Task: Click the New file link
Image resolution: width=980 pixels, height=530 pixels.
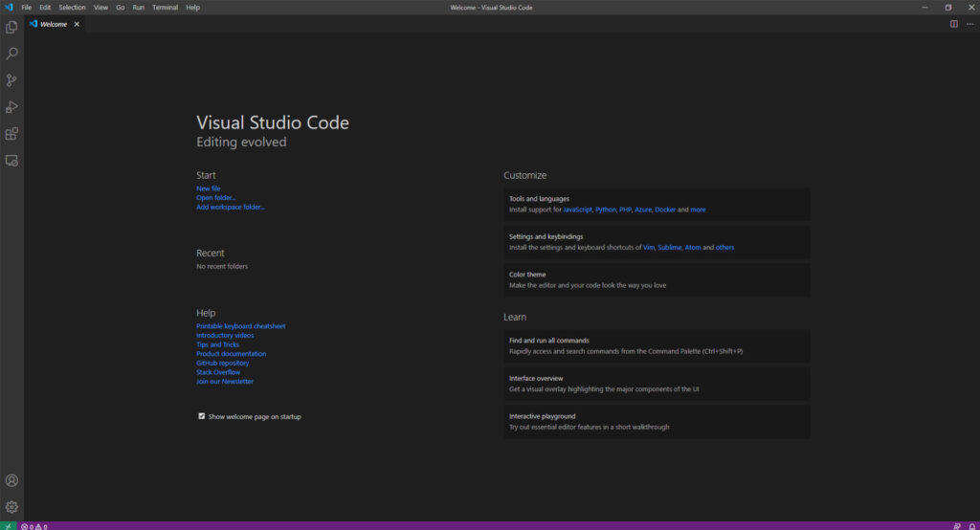Action: 208,188
